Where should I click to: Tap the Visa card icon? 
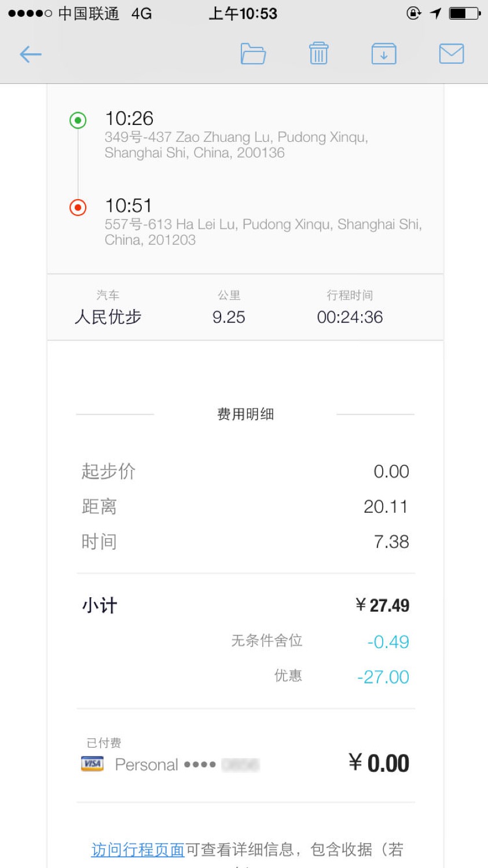pyautogui.click(x=93, y=764)
